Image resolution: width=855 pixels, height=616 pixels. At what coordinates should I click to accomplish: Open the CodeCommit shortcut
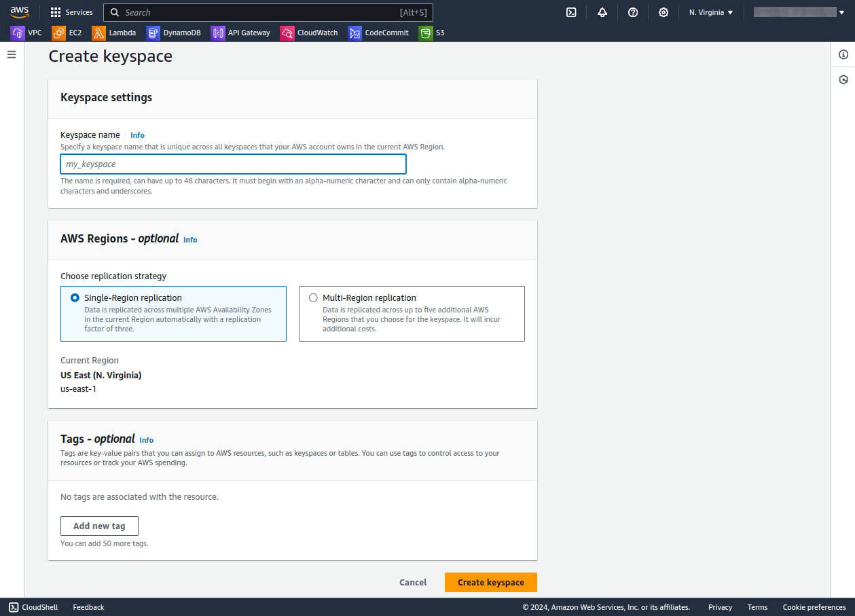[386, 33]
